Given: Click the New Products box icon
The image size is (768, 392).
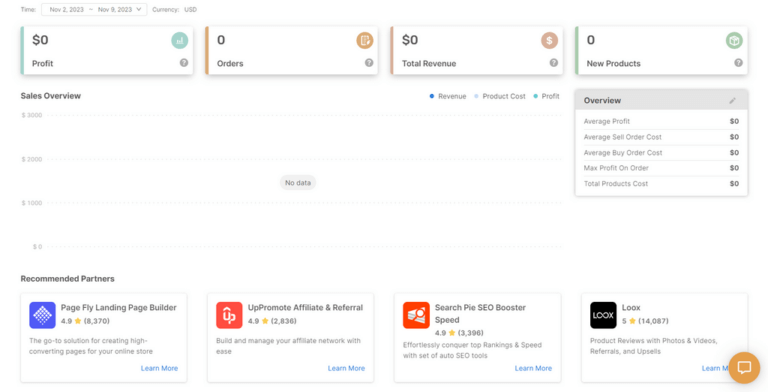Looking at the screenshot, I should pos(734,41).
